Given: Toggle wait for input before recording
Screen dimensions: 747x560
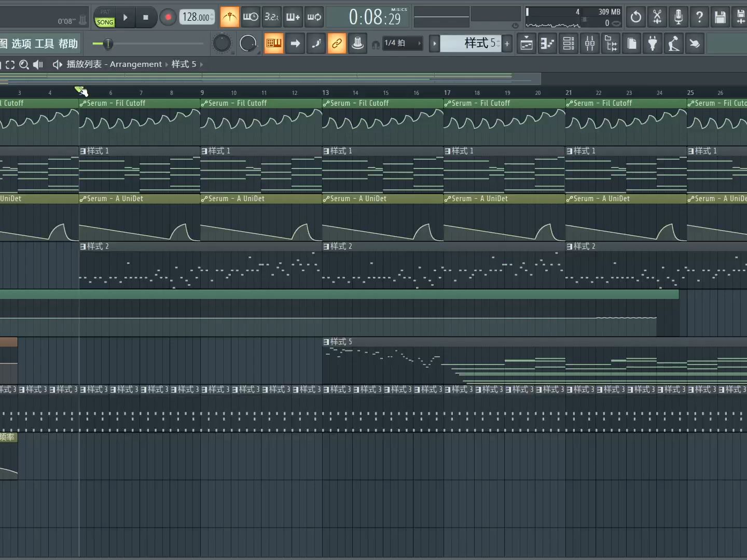Looking at the screenshot, I should pyautogui.click(x=251, y=17).
